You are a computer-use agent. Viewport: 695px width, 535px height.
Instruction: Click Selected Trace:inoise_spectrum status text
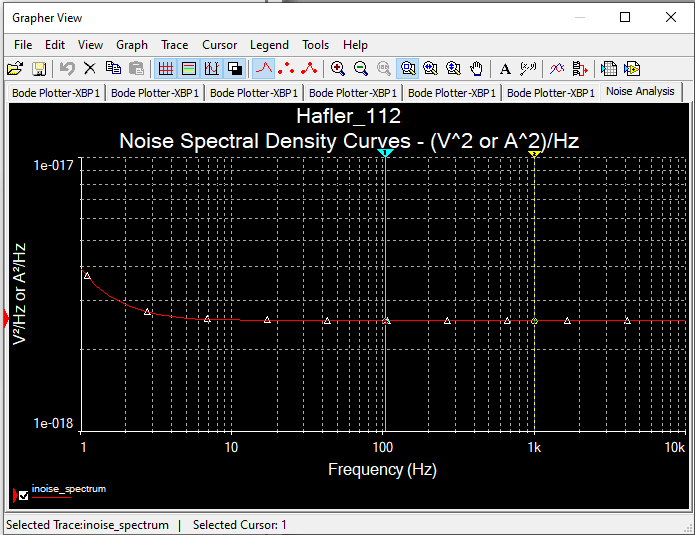tap(87, 525)
